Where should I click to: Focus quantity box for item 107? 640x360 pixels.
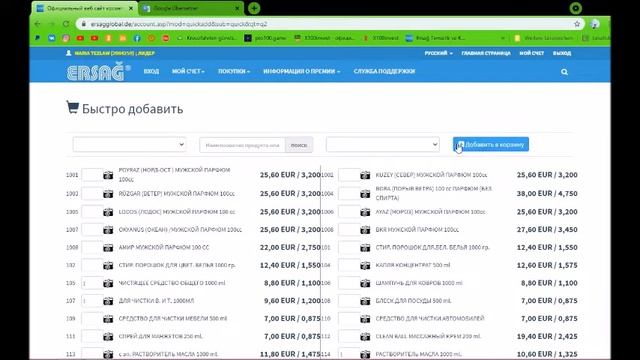pyautogui.click(x=92, y=301)
